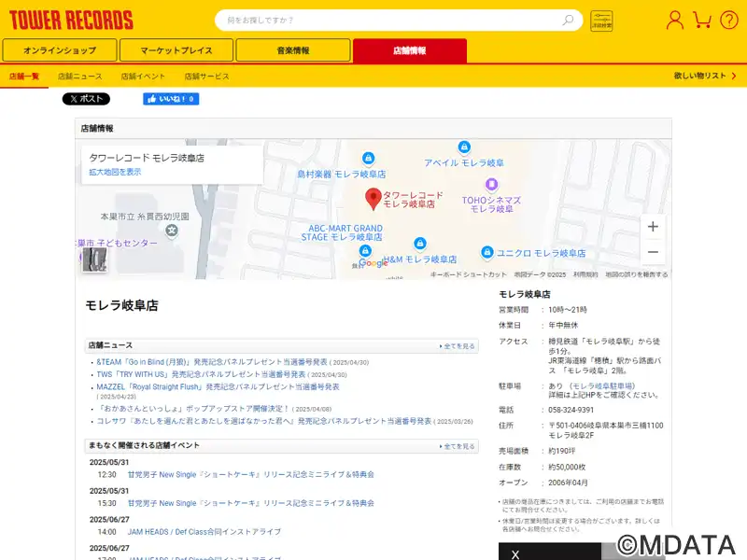This screenshot has width=747, height=560.
Task: Open the 音楽情報 tab
Action: 293,50
